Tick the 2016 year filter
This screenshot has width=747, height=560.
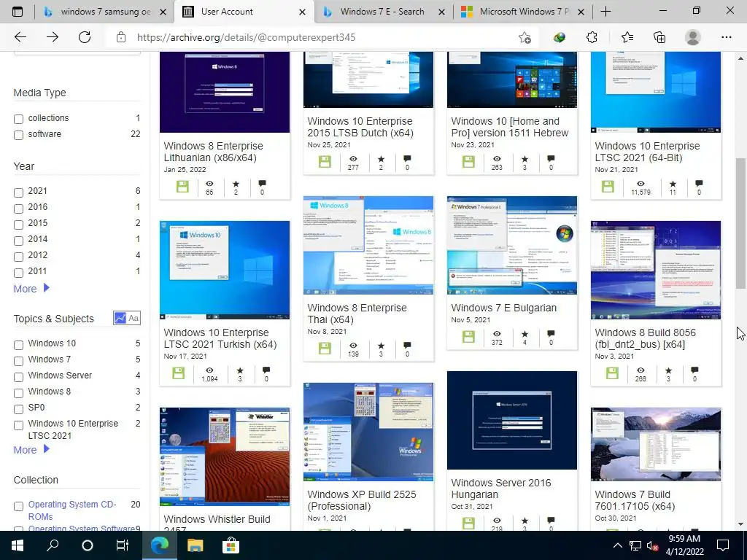tap(18, 209)
